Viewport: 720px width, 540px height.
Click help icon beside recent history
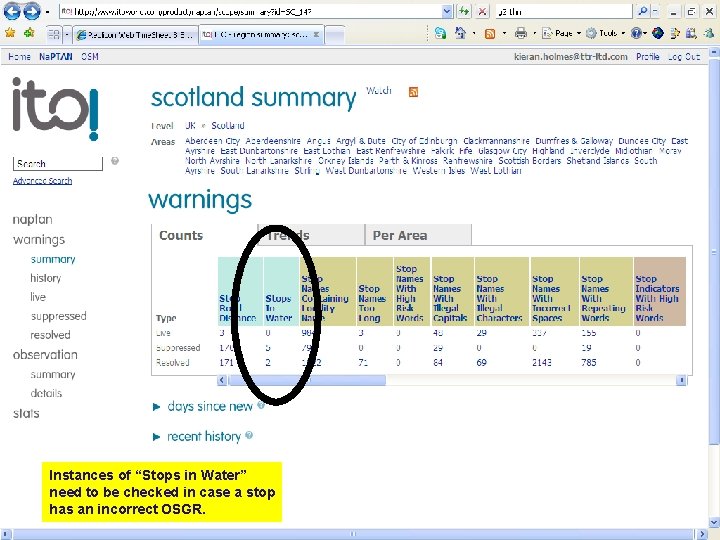249,435
